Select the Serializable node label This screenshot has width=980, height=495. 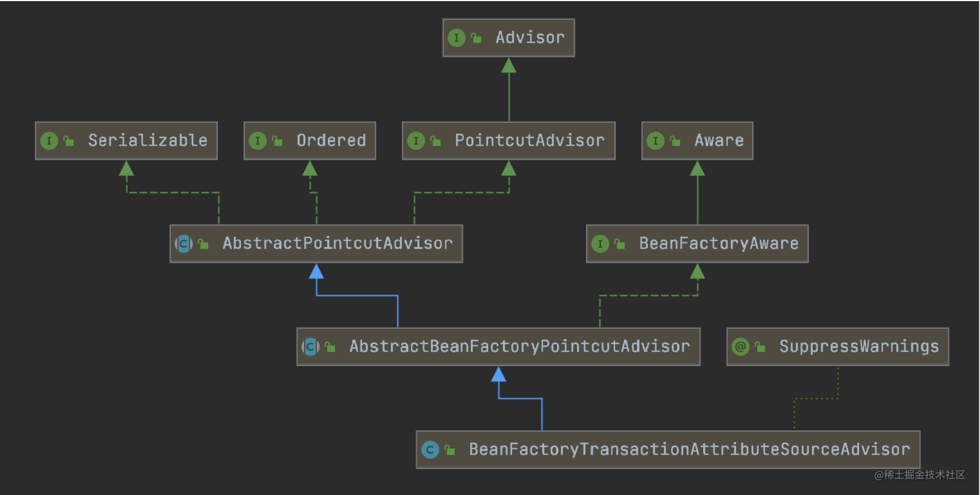148,141
